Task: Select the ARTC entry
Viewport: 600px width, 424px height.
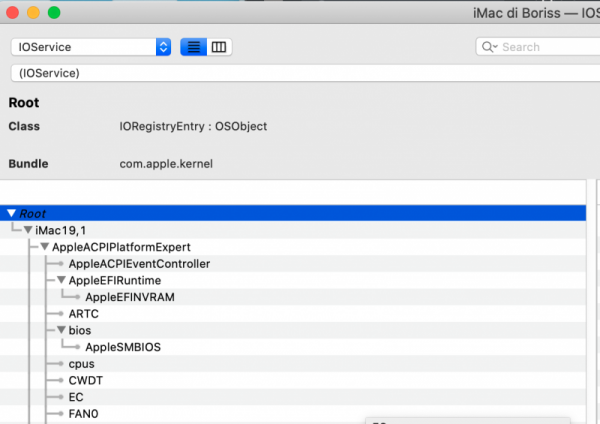Action: pos(84,314)
